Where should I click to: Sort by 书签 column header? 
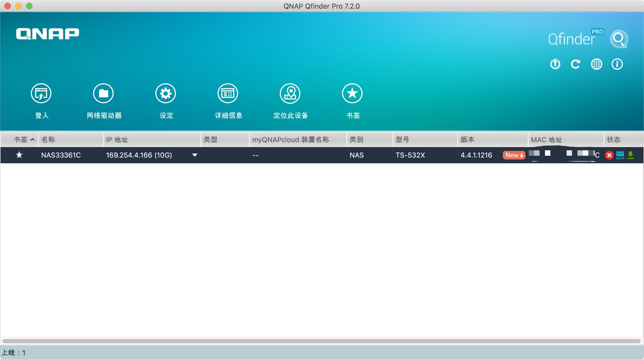(x=21, y=139)
